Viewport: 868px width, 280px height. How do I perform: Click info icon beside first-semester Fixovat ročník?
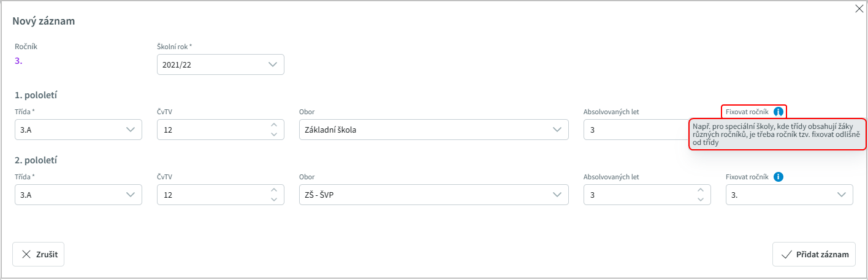pos(778,112)
